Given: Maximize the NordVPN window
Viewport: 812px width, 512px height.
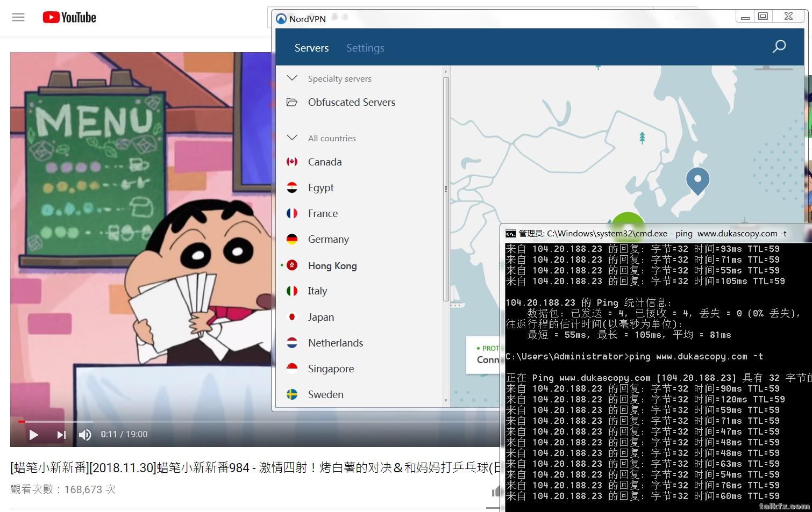Looking at the screenshot, I should point(763,17).
